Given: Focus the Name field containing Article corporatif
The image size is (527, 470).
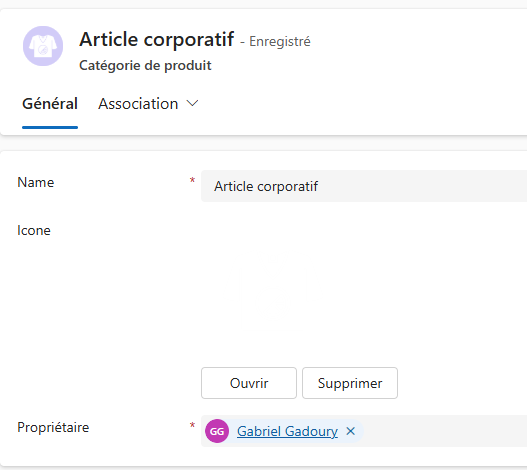Looking at the screenshot, I should [364, 186].
